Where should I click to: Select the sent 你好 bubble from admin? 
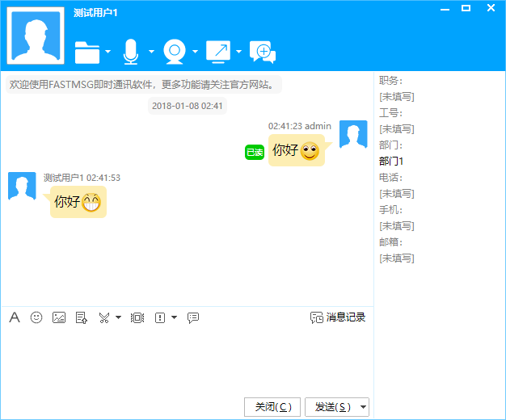click(297, 150)
